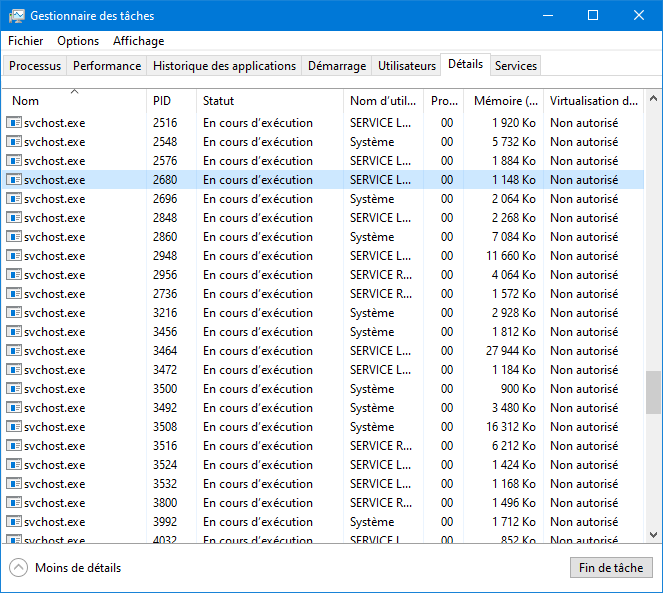
Task: Sort by the Pro... column header
Action: click(444, 101)
